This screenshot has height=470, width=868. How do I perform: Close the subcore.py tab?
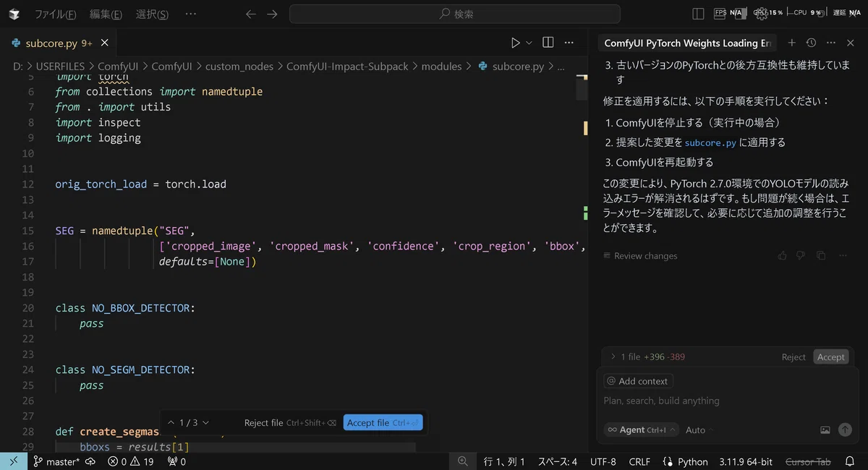(105, 43)
